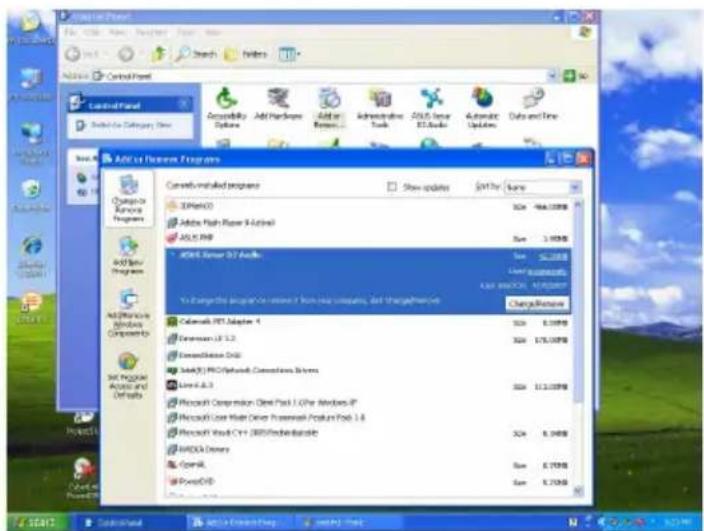Open the File menu

pos(70,32)
